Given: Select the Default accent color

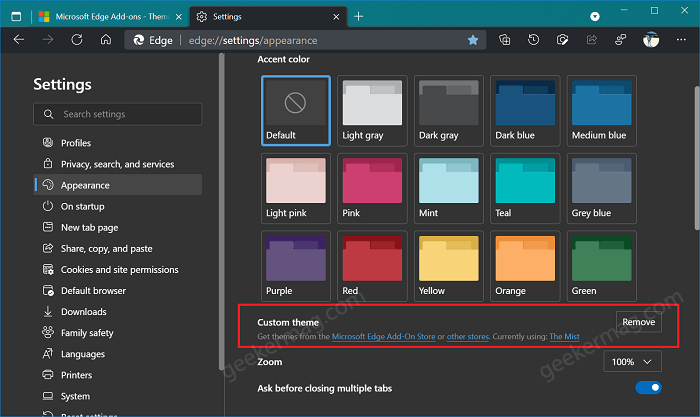Looking at the screenshot, I should coord(296,111).
